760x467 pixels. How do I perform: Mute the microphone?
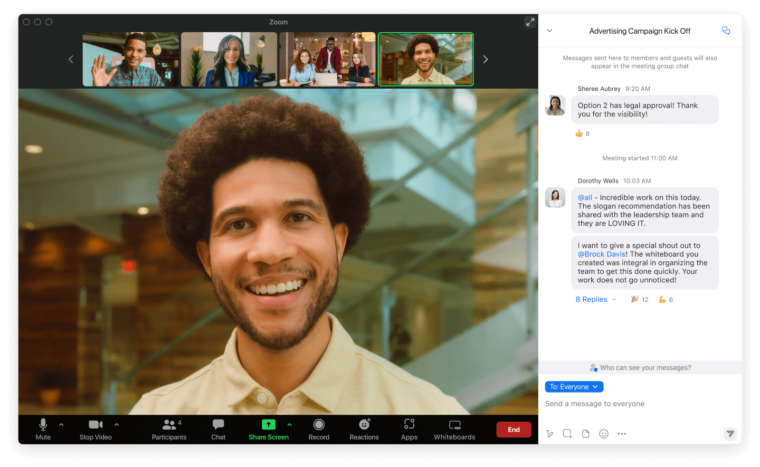point(43,428)
